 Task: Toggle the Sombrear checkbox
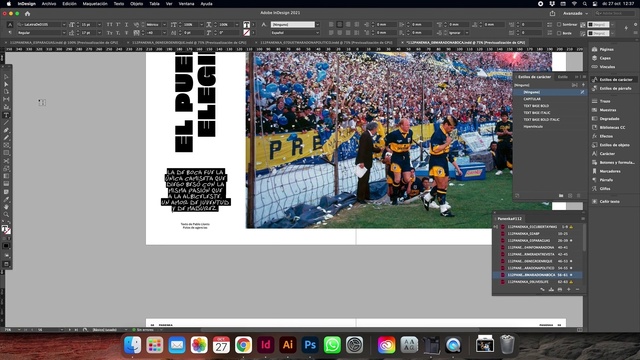[x=559, y=24]
